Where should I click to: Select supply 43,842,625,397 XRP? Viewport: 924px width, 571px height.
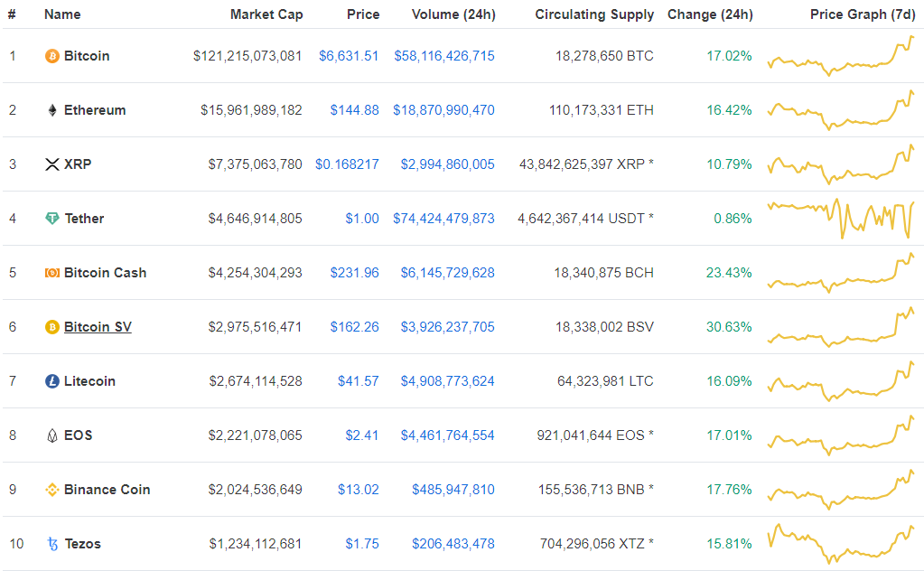pyautogui.click(x=586, y=164)
